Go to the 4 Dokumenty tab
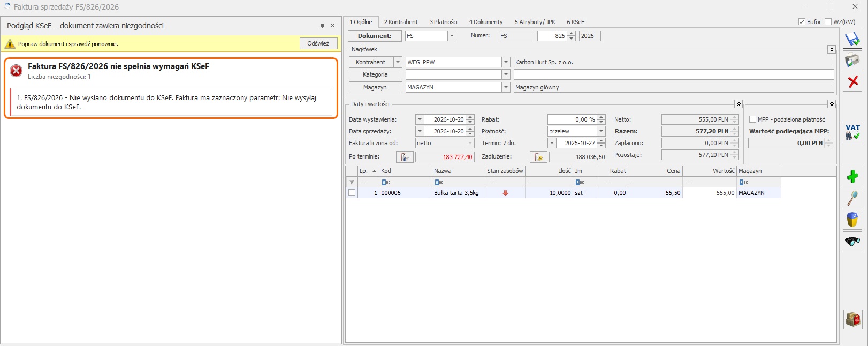868x346 pixels. pyautogui.click(x=486, y=22)
